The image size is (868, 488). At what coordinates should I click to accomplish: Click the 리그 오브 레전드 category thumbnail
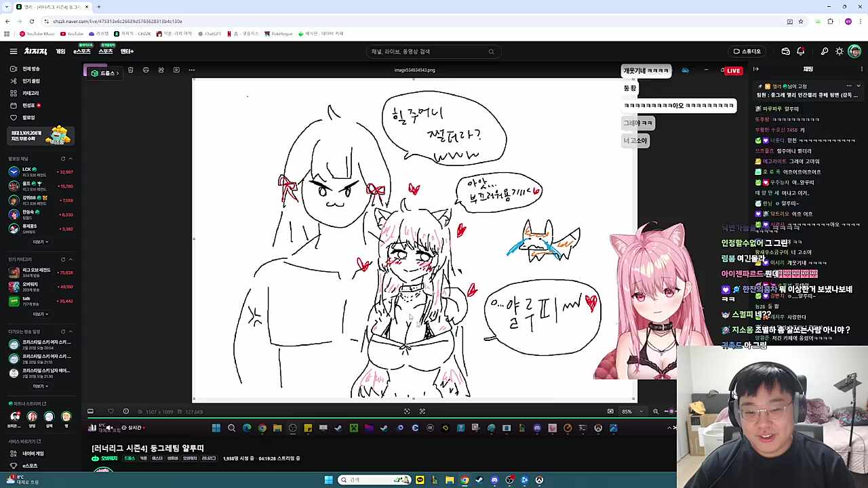point(14,272)
